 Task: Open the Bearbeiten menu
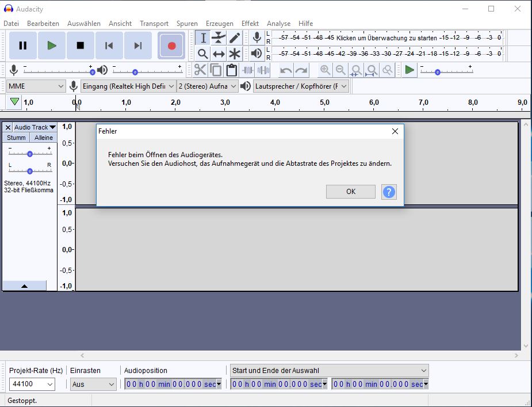click(x=43, y=24)
